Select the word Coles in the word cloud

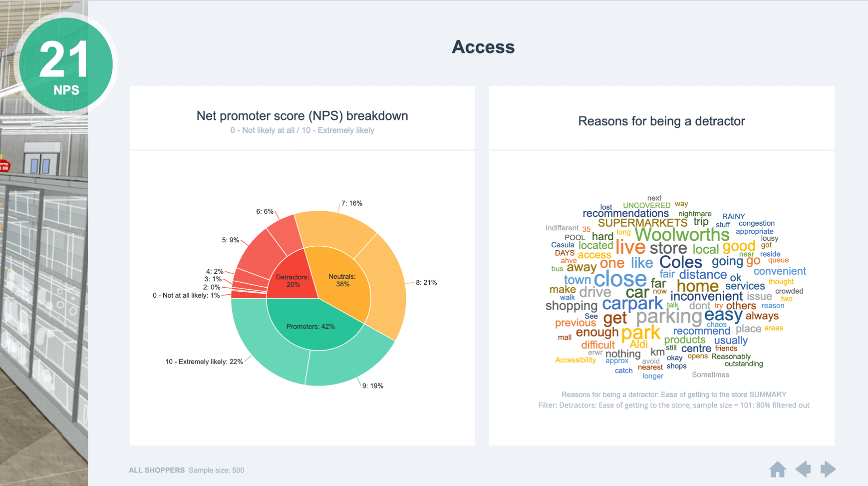[680, 262]
